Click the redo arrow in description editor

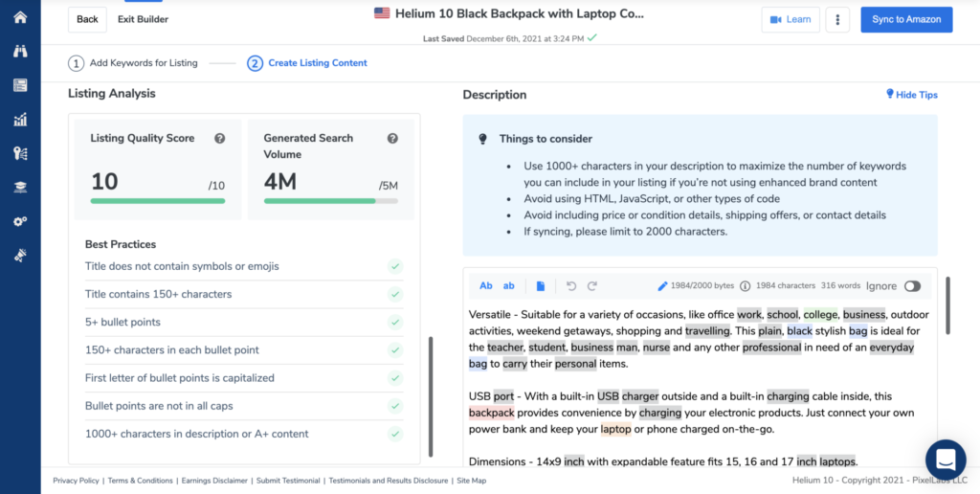(592, 285)
